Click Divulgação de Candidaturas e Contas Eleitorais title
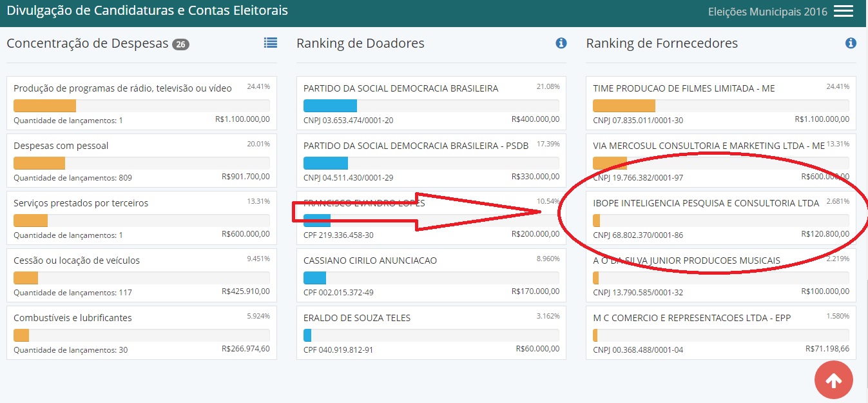868x403 pixels. point(148,10)
